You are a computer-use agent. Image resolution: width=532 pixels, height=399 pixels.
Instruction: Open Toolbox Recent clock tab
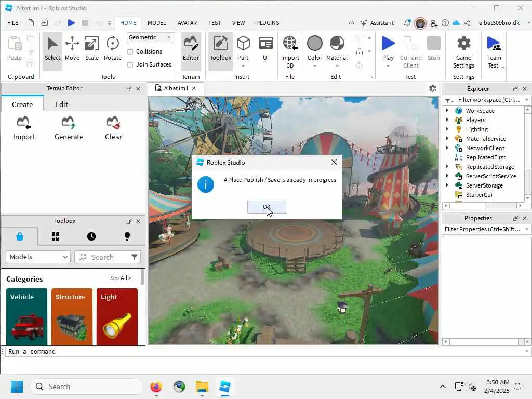[91, 236]
